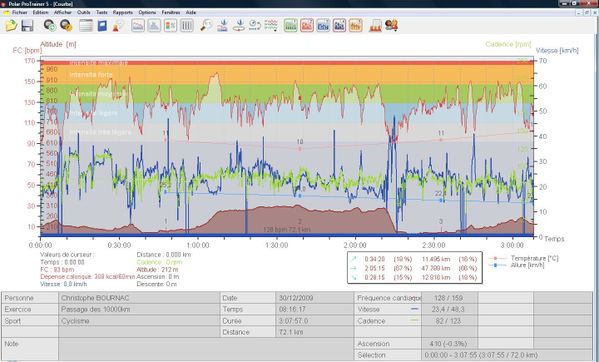Click the vertical columns view icon
This screenshot has height=362, width=599.
click(186, 26)
